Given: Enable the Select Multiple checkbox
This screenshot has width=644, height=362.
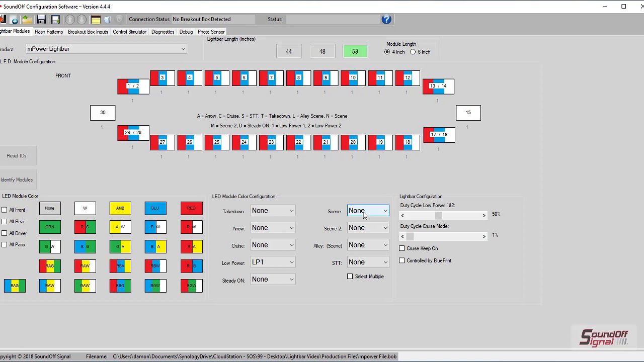Looking at the screenshot, I should coord(350,277).
